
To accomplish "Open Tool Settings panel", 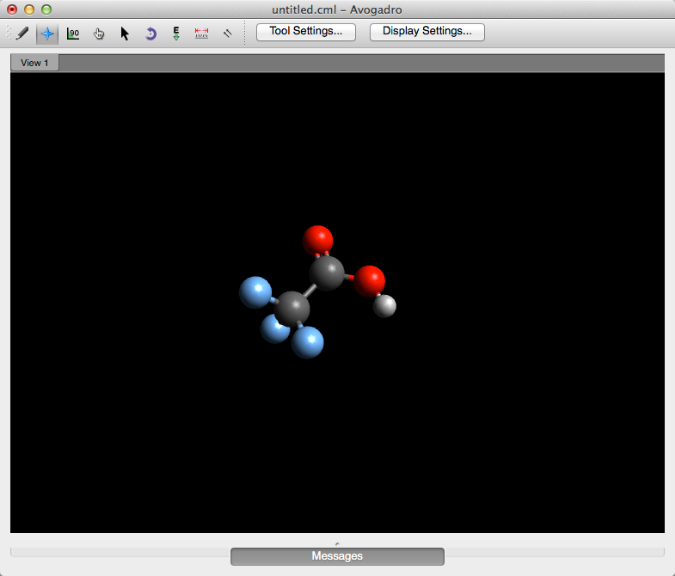I will [x=306, y=32].
